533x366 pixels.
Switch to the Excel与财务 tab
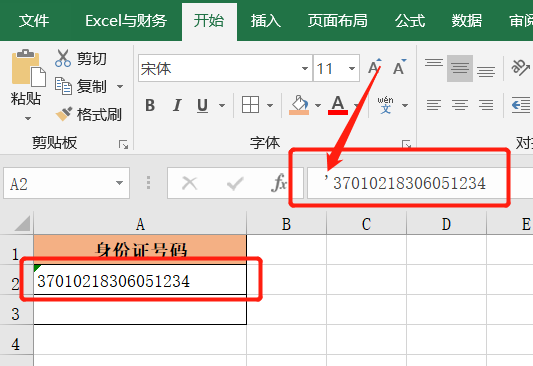point(126,21)
